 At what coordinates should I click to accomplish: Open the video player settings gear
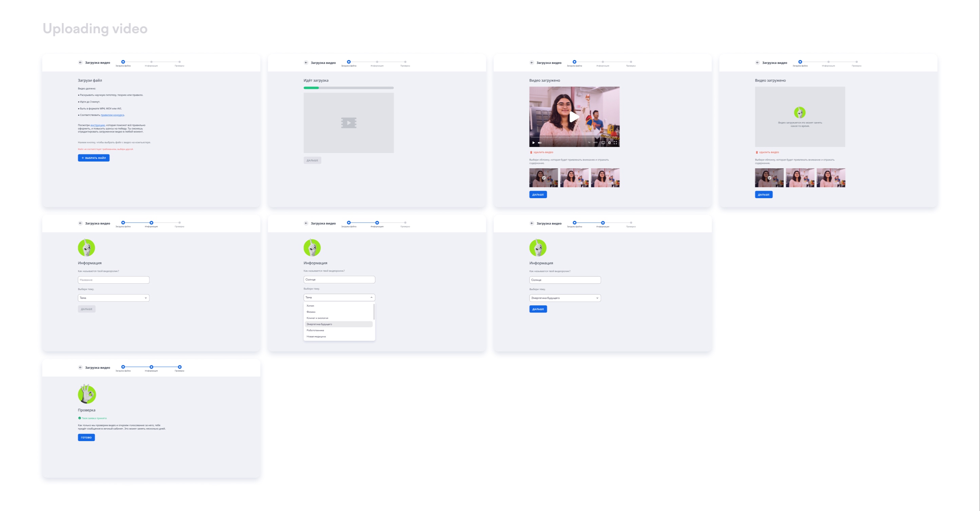609,143
